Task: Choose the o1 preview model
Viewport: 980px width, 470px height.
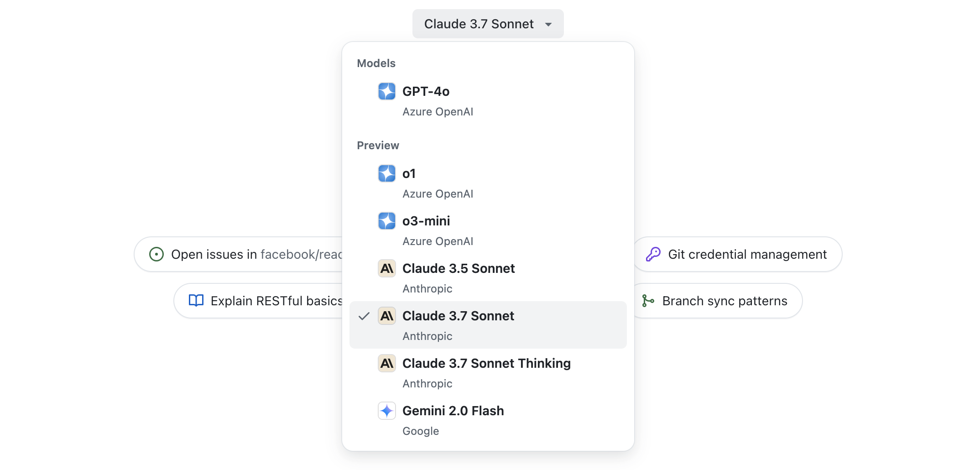Action: click(x=488, y=183)
